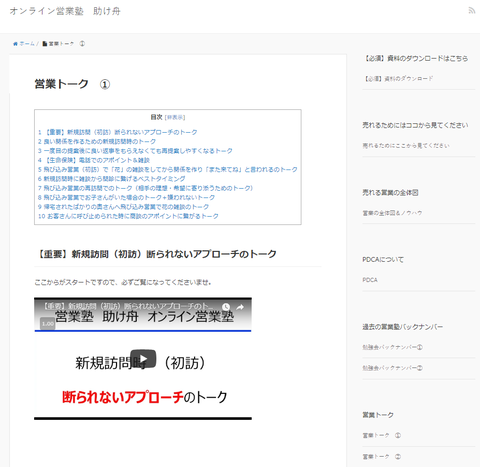Click the page icon beside breadcrumb 営業トーク ①
The image size is (480, 467).
tap(45, 44)
